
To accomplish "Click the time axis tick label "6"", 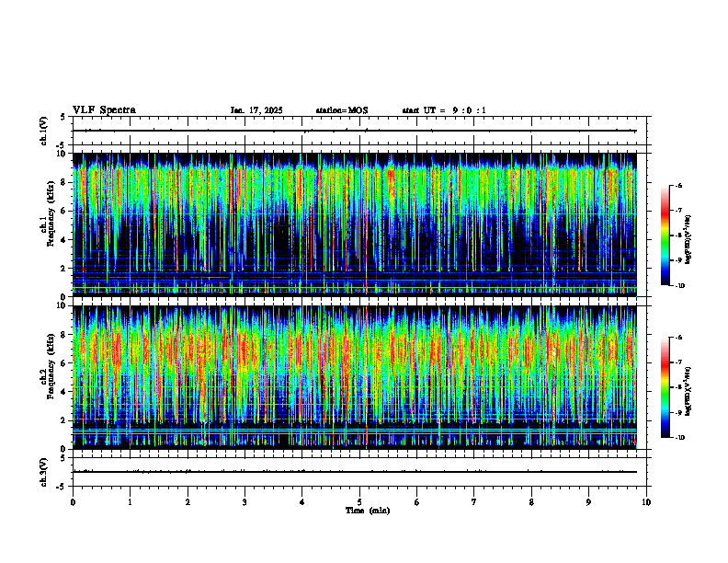I will (x=417, y=502).
